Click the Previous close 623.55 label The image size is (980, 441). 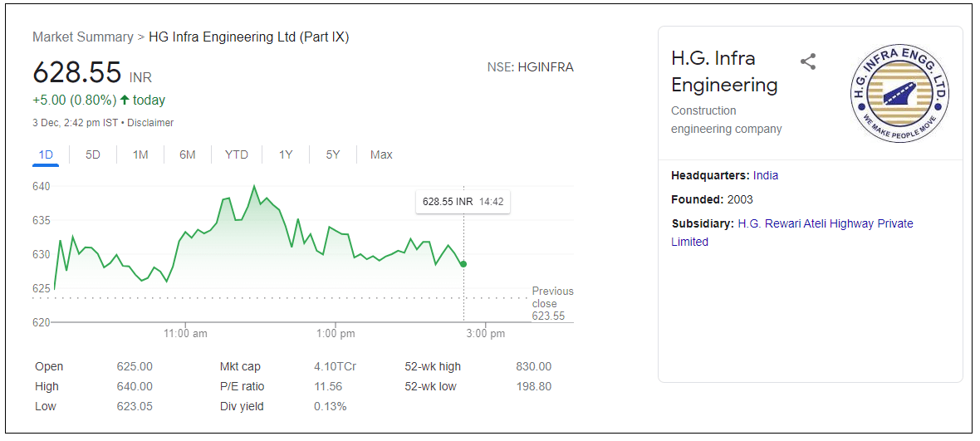click(x=551, y=303)
